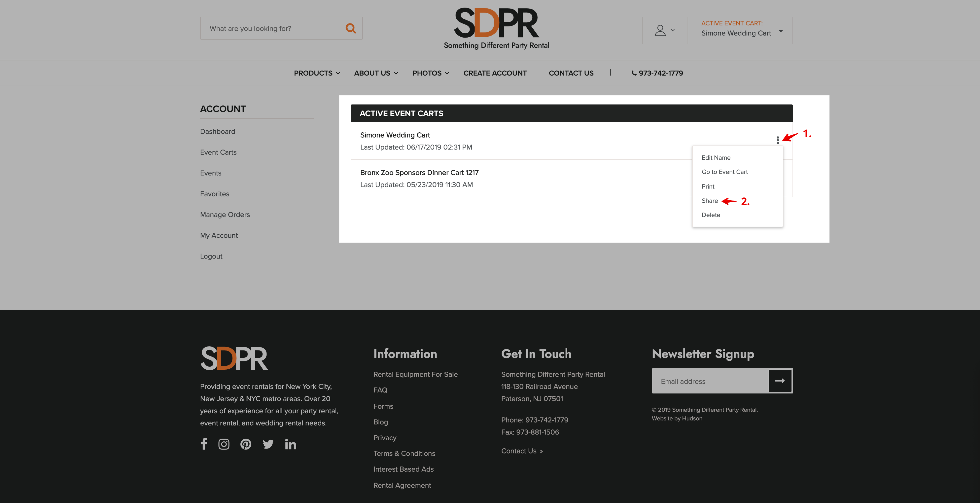Expand the About Us dropdown
Viewport: 980px width, 503px height.
(376, 73)
